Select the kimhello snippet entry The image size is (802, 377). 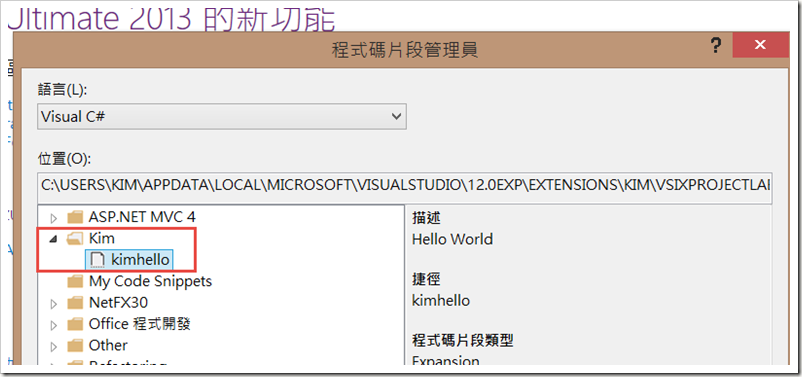click(140, 260)
